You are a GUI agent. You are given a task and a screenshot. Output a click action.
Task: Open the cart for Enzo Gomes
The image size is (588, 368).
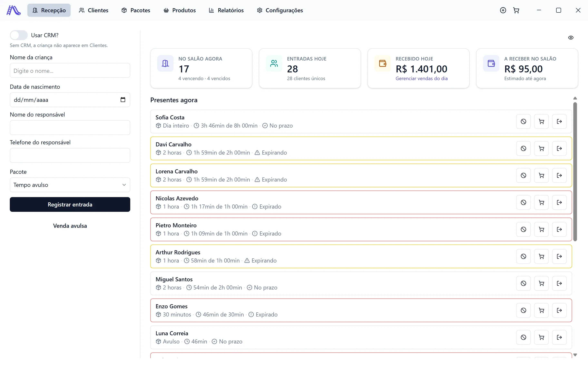541,311
